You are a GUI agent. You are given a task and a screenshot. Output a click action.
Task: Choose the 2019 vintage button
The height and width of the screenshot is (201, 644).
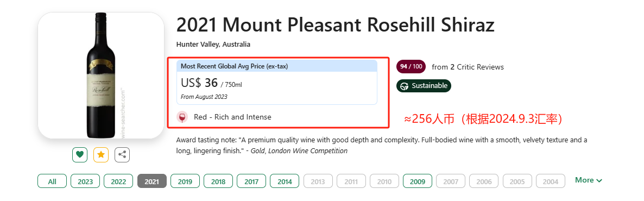pyautogui.click(x=185, y=181)
